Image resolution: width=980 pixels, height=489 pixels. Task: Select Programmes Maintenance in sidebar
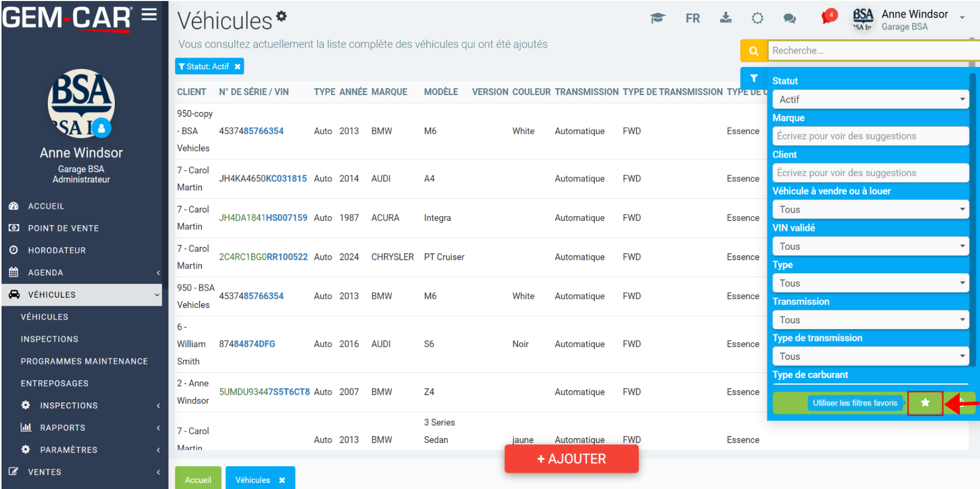point(84,361)
